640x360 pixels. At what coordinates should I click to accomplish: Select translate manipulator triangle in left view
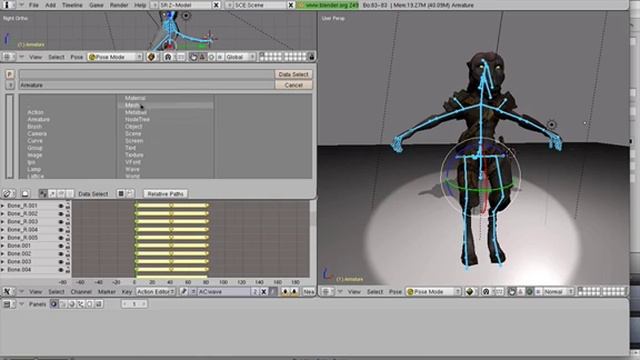[202, 57]
